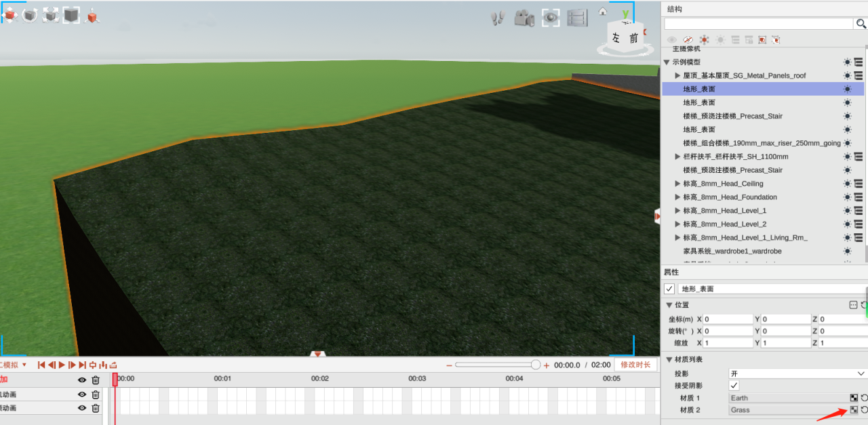
Task: Click the 缩放 Y input field
Action: pyautogui.click(x=786, y=343)
